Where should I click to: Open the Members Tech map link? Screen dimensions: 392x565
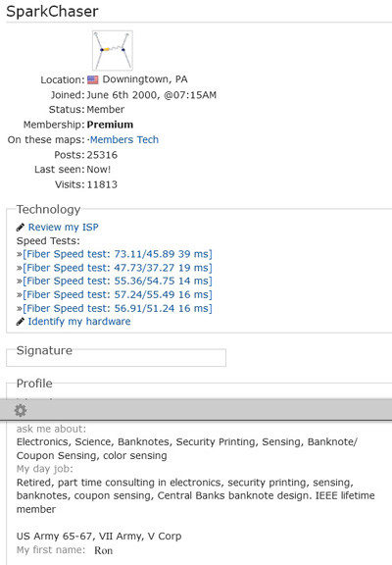(x=124, y=139)
